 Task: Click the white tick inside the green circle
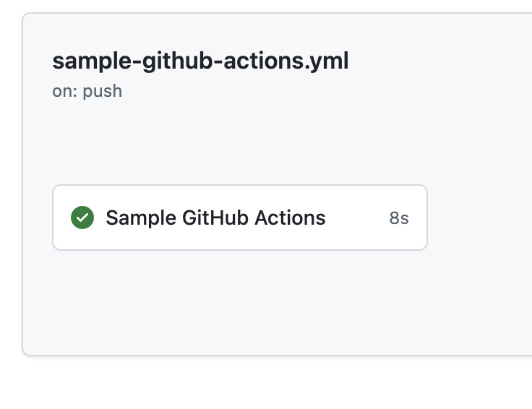82,218
